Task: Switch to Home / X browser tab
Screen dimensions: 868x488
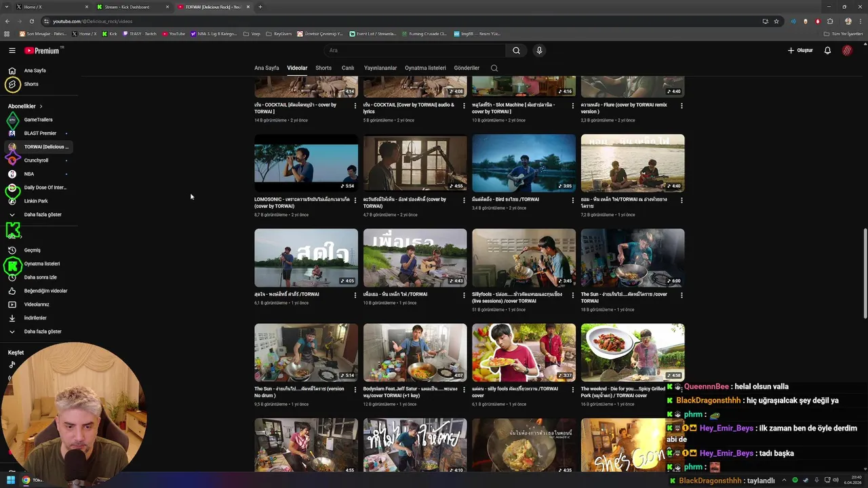Action: [51, 7]
